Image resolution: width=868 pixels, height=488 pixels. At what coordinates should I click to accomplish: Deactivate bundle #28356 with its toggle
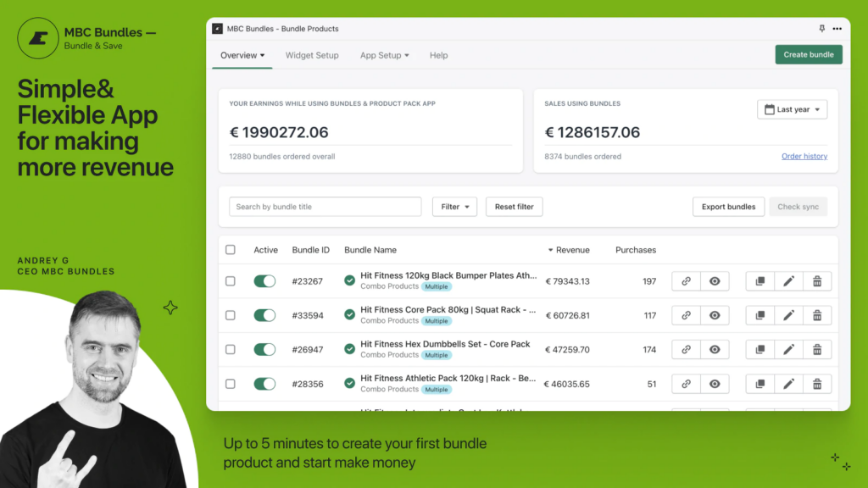coord(264,384)
